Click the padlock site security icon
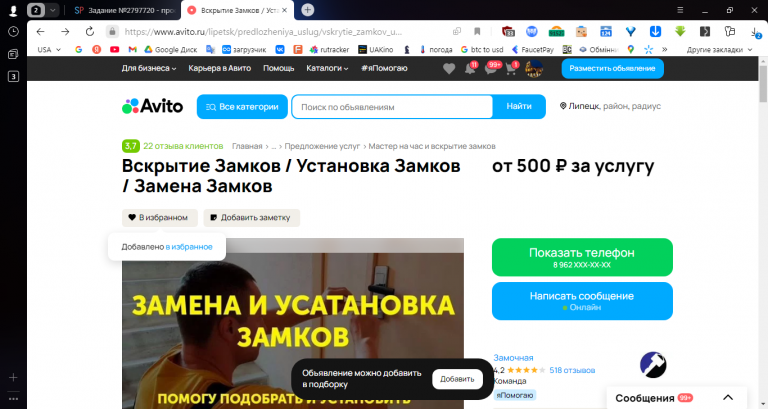Screen dimensions: 768x409 [x=112, y=31]
